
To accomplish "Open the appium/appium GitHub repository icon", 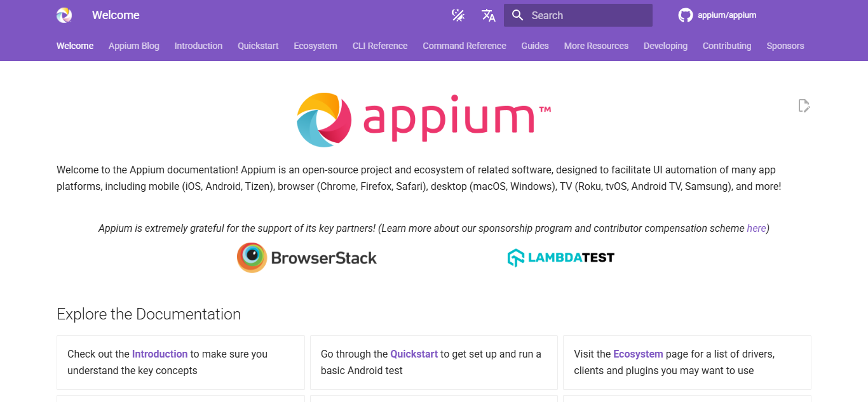I will (x=686, y=15).
